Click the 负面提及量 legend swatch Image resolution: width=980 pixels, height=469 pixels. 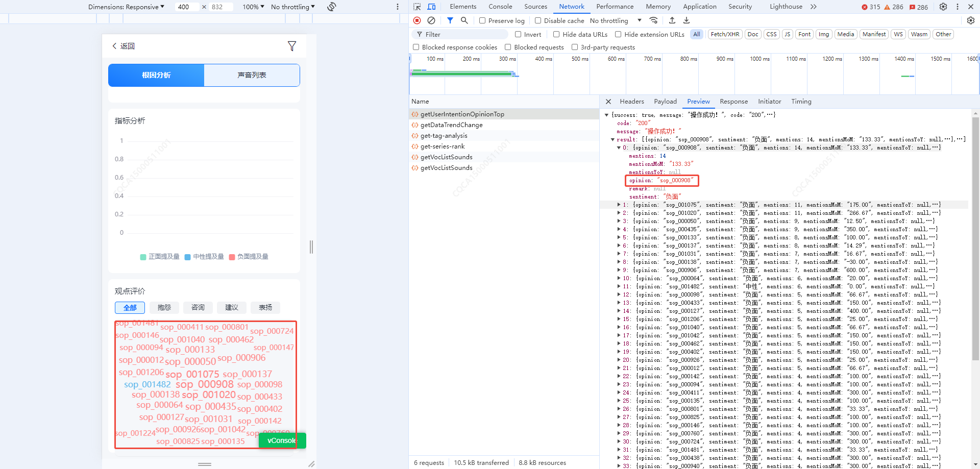click(x=232, y=257)
